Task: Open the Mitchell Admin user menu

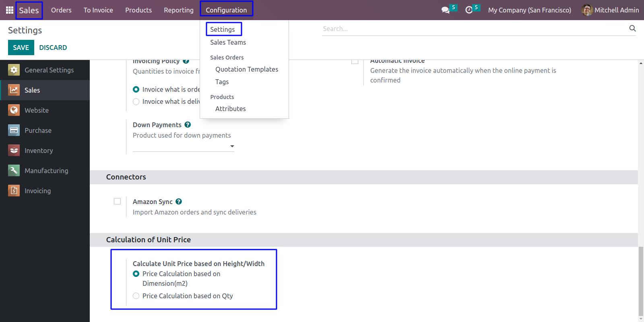Action: coord(610,10)
